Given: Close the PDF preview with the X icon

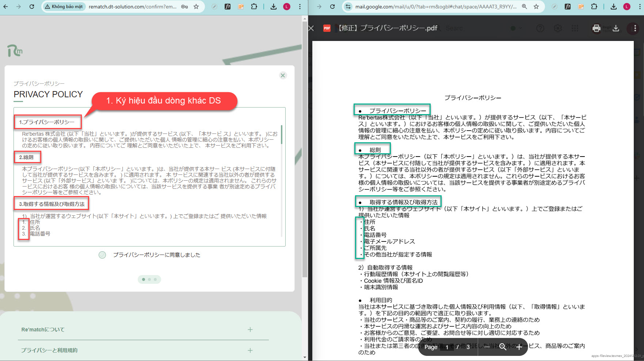Looking at the screenshot, I should tap(311, 28).
